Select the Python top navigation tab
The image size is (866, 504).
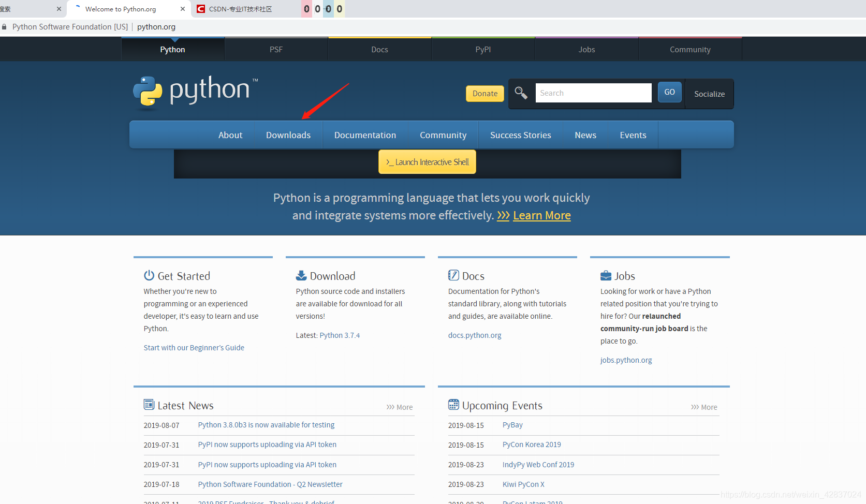172,50
